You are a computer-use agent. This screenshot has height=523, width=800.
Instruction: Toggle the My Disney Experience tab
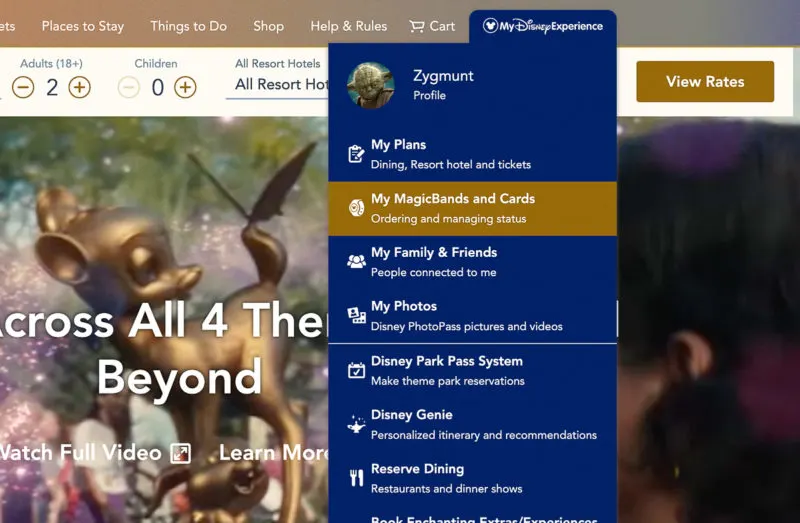tap(543, 26)
